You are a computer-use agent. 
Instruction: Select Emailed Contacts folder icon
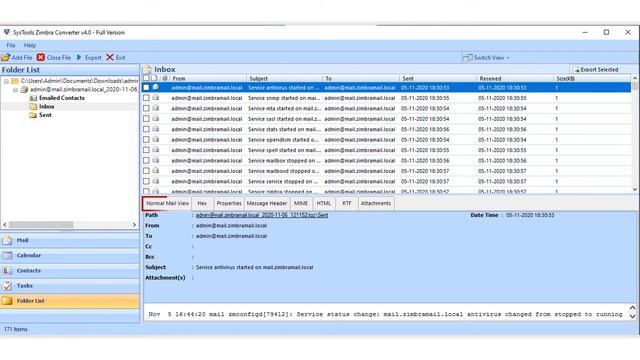point(33,98)
